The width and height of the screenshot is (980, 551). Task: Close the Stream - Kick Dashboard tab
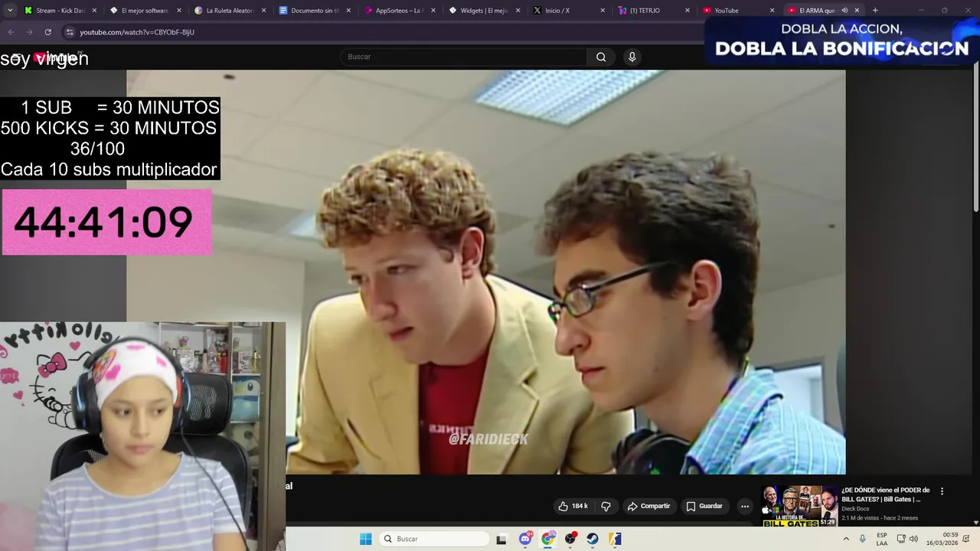click(95, 11)
